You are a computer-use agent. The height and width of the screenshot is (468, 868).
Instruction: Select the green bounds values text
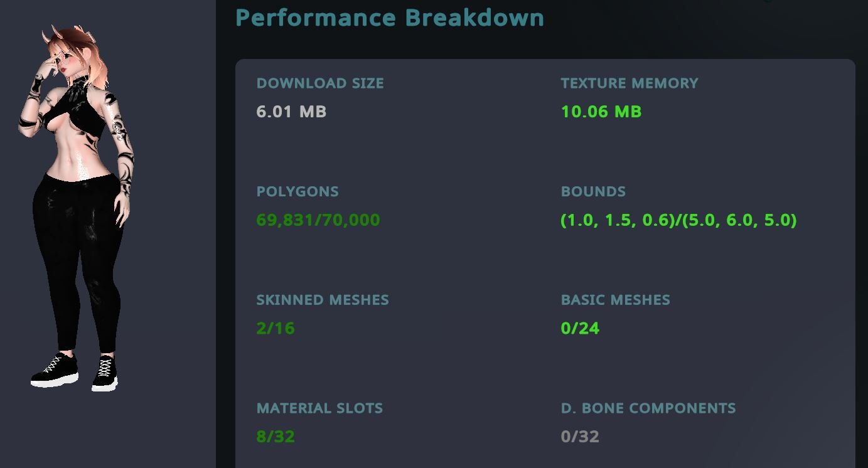(x=678, y=221)
